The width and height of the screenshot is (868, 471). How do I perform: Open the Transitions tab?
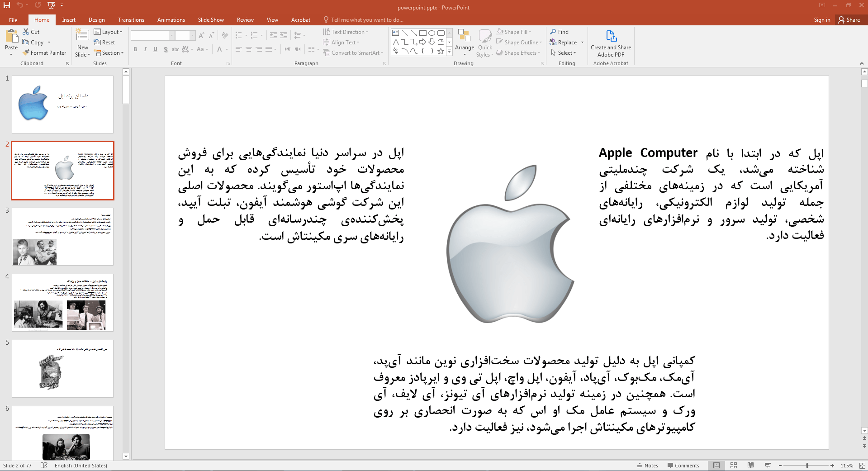click(131, 20)
